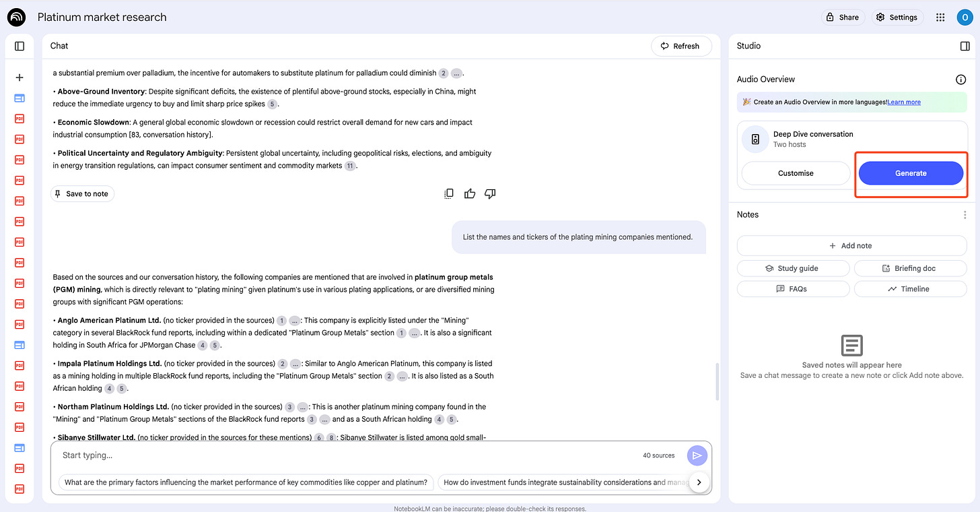Add a new source with plus icon

coord(20,77)
